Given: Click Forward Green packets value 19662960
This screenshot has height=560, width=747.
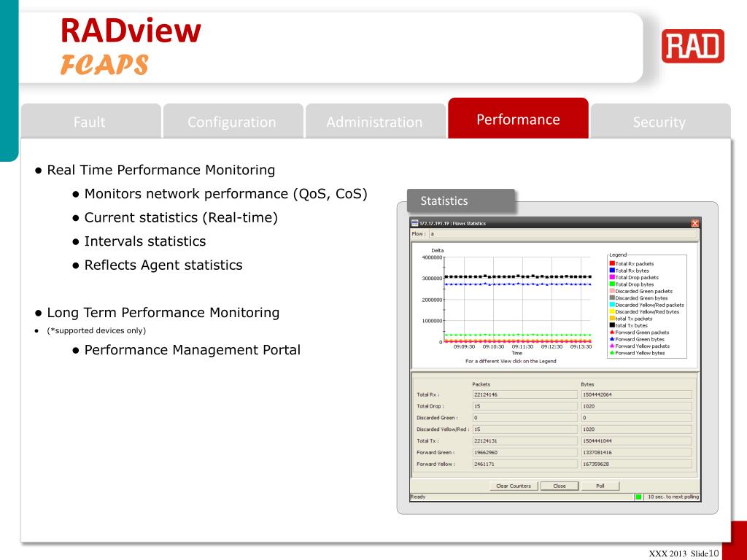Looking at the screenshot, I should 525,452.
